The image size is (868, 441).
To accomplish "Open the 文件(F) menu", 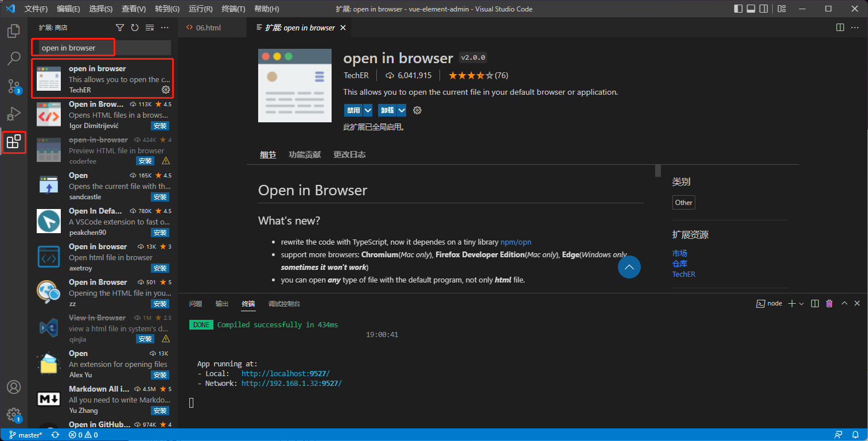I will pyautogui.click(x=36, y=9).
